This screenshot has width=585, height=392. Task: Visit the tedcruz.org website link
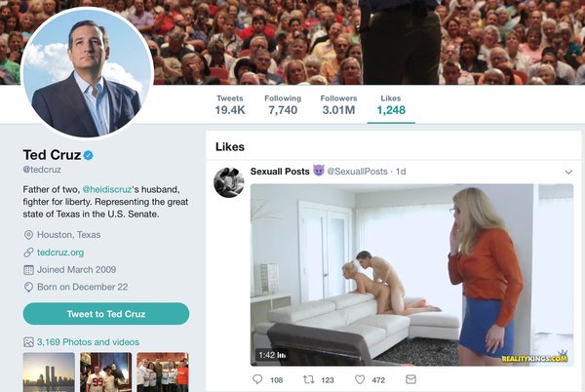click(x=60, y=252)
